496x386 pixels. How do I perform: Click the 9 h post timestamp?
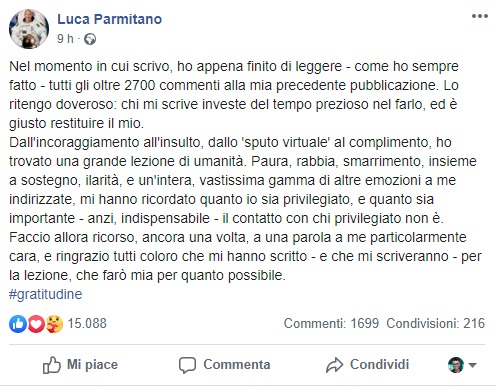pyautogui.click(x=65, y=39)
